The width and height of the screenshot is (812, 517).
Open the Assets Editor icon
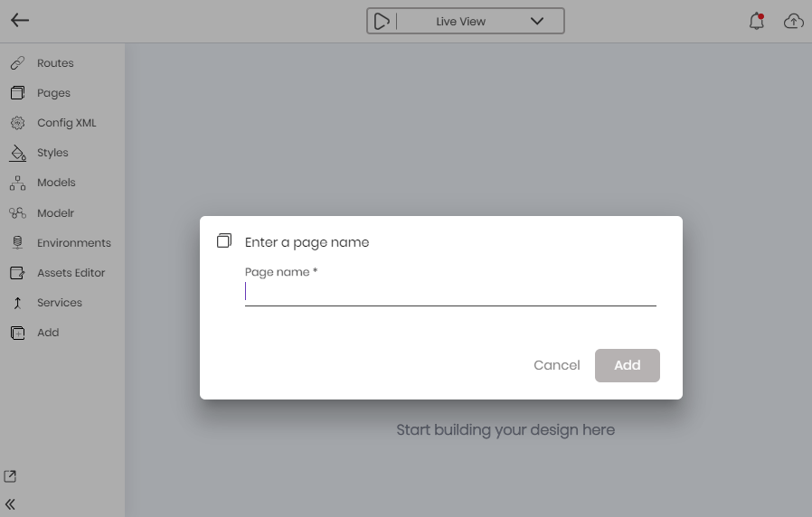point(17,273)
